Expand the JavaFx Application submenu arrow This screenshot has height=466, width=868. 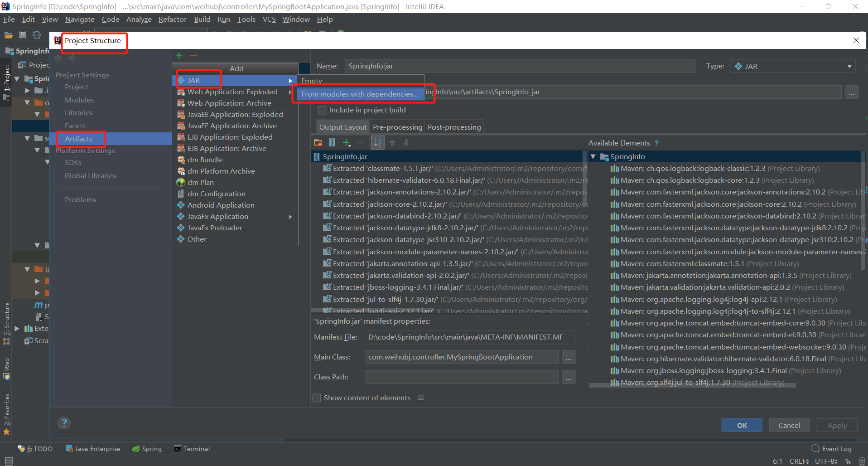coord(290,217)
